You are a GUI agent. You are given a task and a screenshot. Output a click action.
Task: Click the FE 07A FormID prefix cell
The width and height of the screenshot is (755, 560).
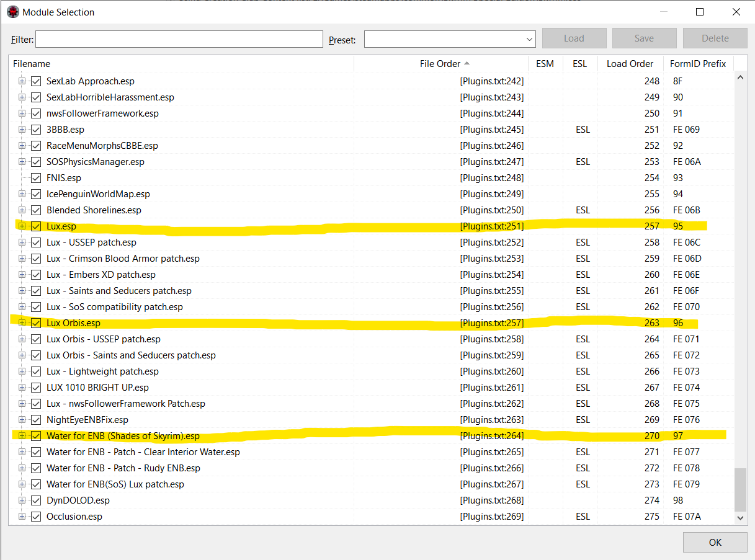(x=687, y=517)
